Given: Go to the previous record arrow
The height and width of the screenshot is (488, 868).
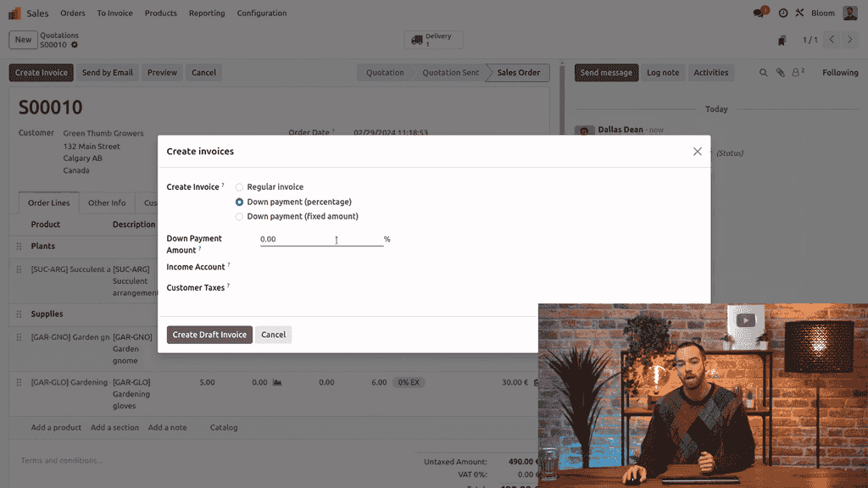Looking at the screenshot, I should point(832,40).
